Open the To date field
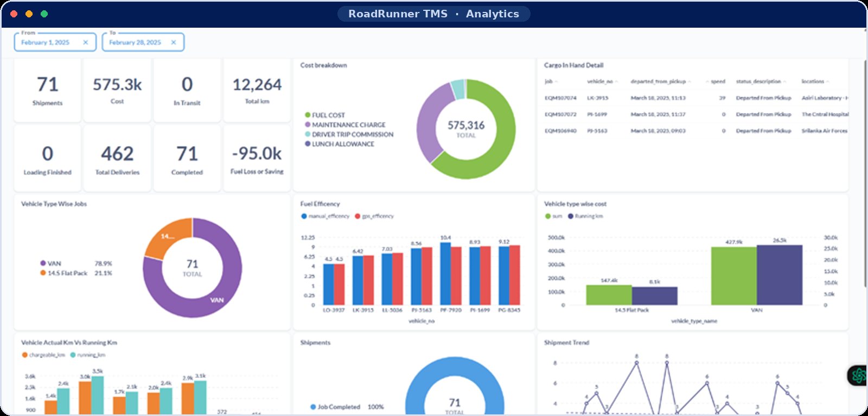868x416 pixels. click(143, 42)
